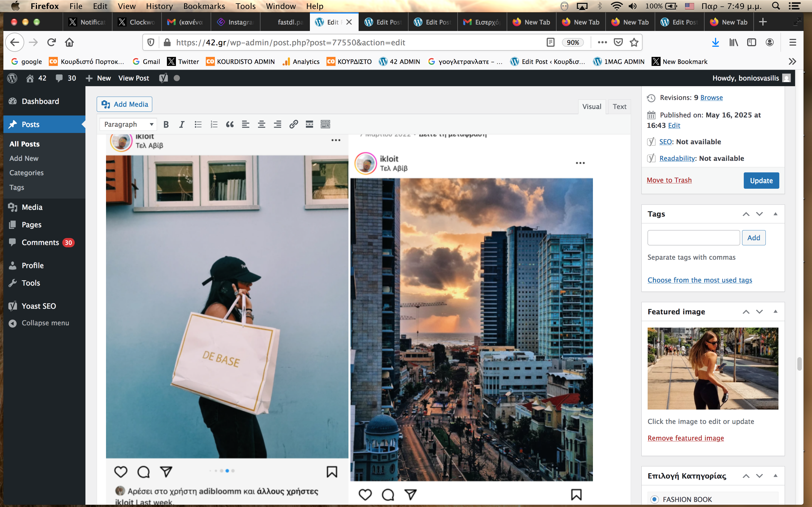
Task: Collapse the Tags panel with triangle toggle
Action: point(775,214)
